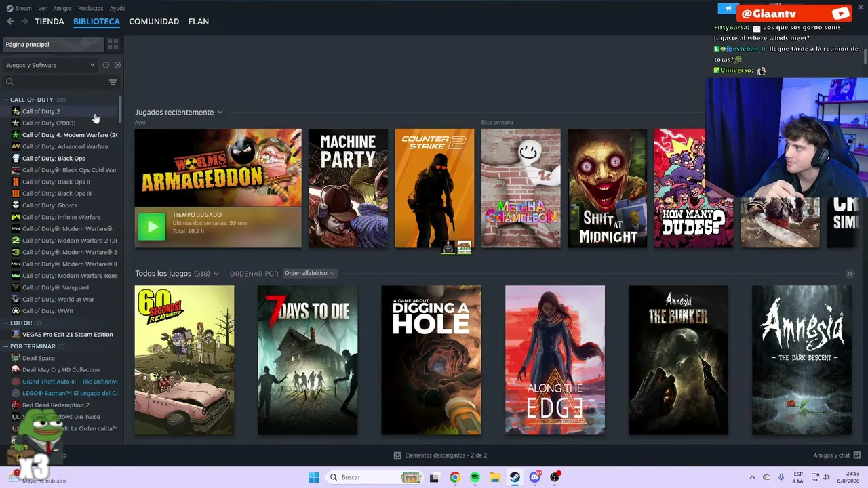Viewport: 868px width, 488px height.
Task: Collapse all games section with arrow icon
Action: [x=850, y=274]
